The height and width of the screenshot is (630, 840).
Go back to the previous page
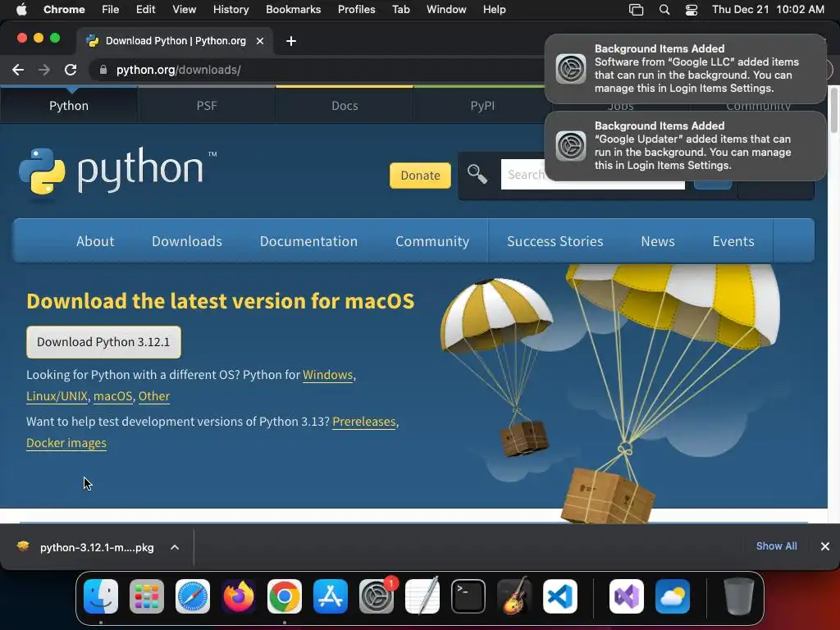point(18,70)
